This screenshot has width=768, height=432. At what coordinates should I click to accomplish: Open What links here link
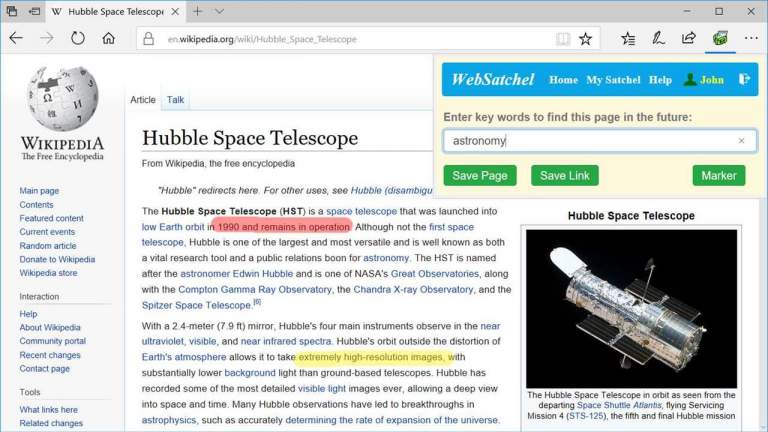(x=48, y=409)
